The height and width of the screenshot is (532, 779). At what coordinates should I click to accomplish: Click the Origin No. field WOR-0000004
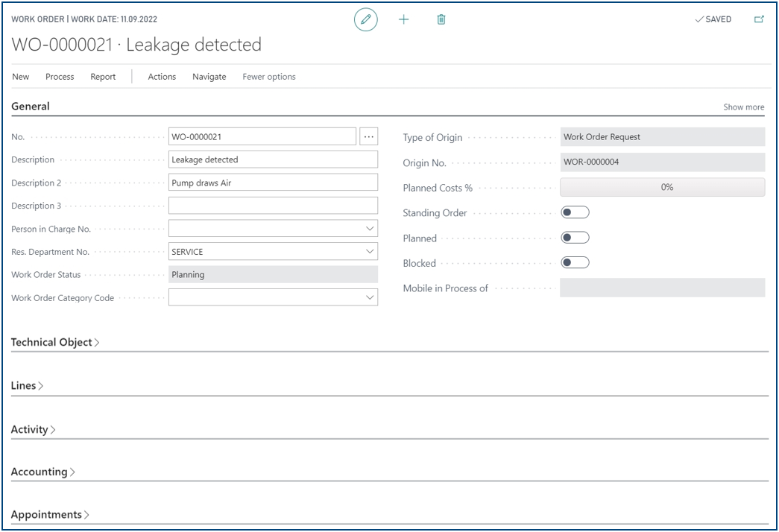pos(662,162)
